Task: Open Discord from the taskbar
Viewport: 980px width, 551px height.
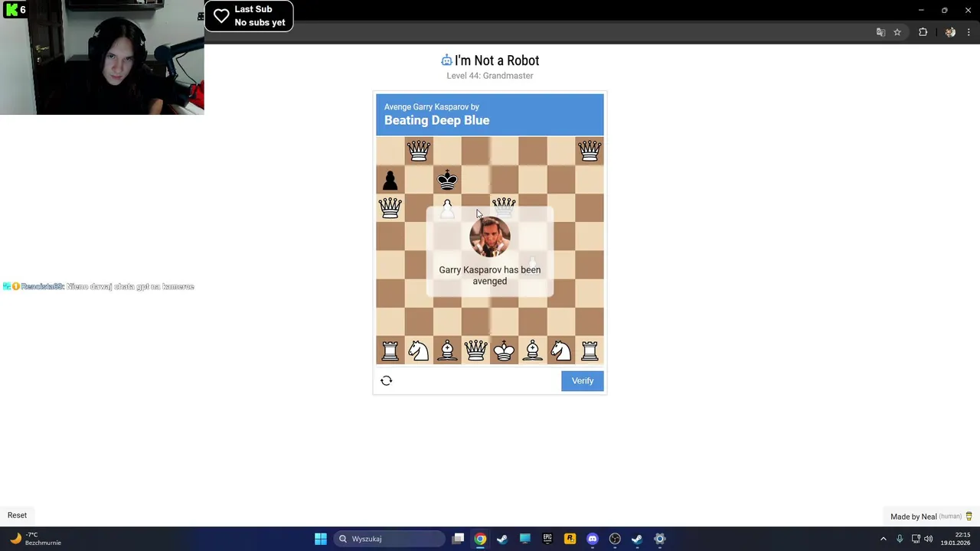Action: pyautogui.click(x=593, y=539)
